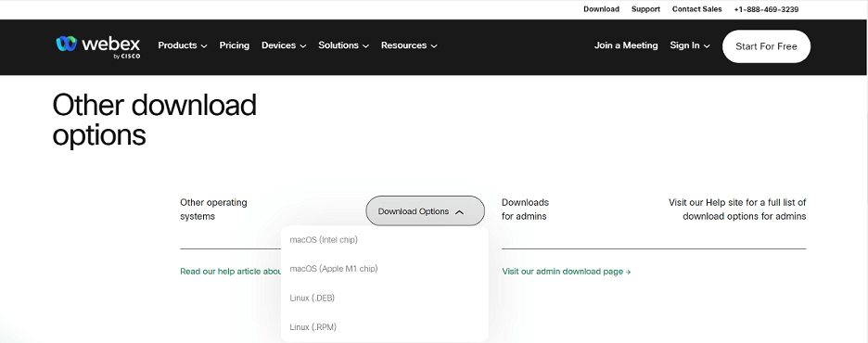Screen dimensions: 868x343
Task: Click the Other download options heading
Action: [x=155, y=120]
